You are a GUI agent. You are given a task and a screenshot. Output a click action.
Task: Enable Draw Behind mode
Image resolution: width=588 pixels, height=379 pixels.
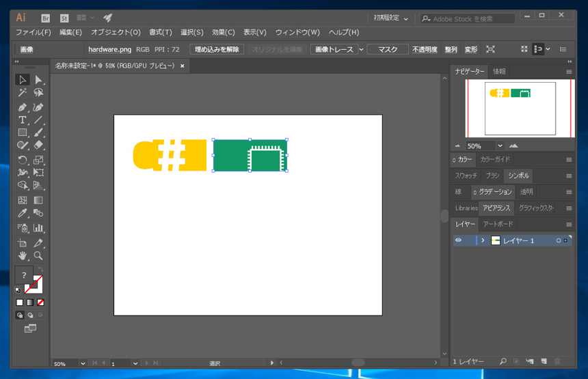[x=30, y=315]
